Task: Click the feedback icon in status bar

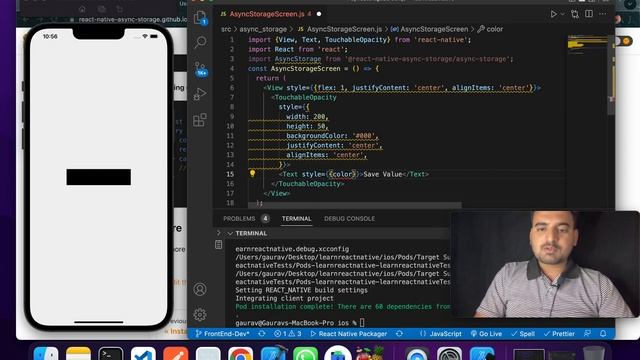Action: (587, 334)
